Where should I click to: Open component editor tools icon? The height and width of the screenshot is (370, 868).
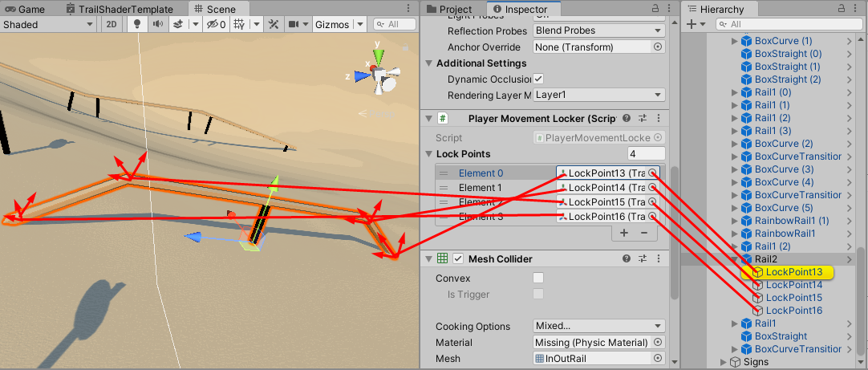click(x=273, y=24)
